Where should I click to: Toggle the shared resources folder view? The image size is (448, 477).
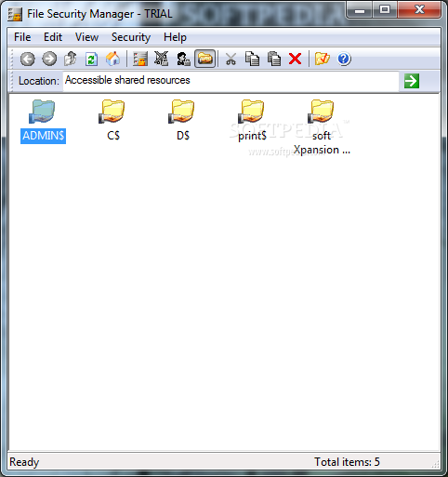click(204, 59)
